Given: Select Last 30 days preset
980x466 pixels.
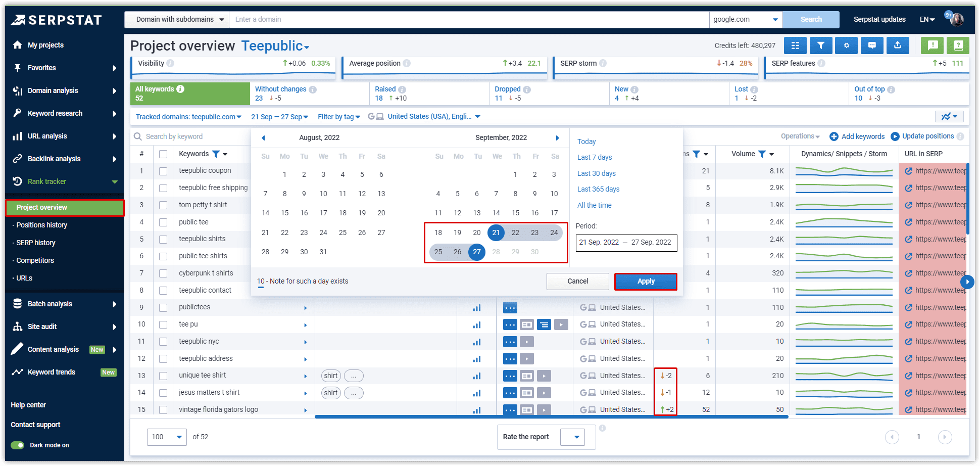Looking at the screenshot, I should (597, 174).
